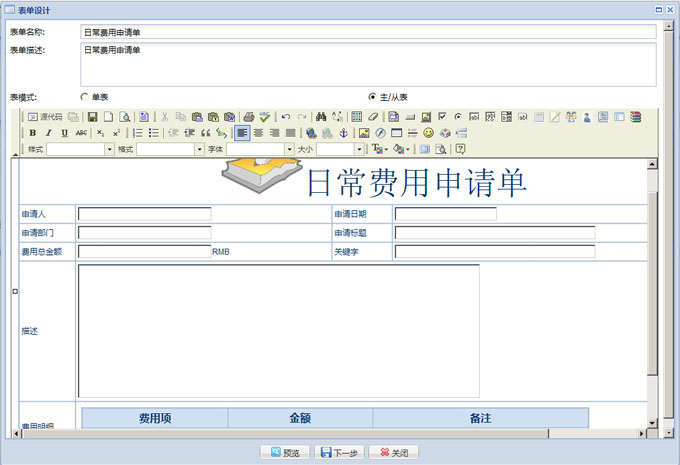This screenshot has height=465, width=680.
Task: Insert a horizontal line
Action: point(412,133)
